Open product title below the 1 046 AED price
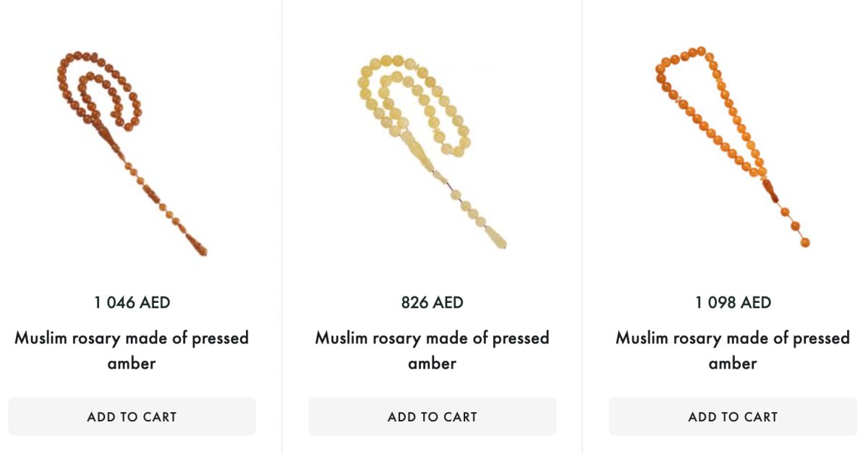The image size is (868, 454). (132, 350)
